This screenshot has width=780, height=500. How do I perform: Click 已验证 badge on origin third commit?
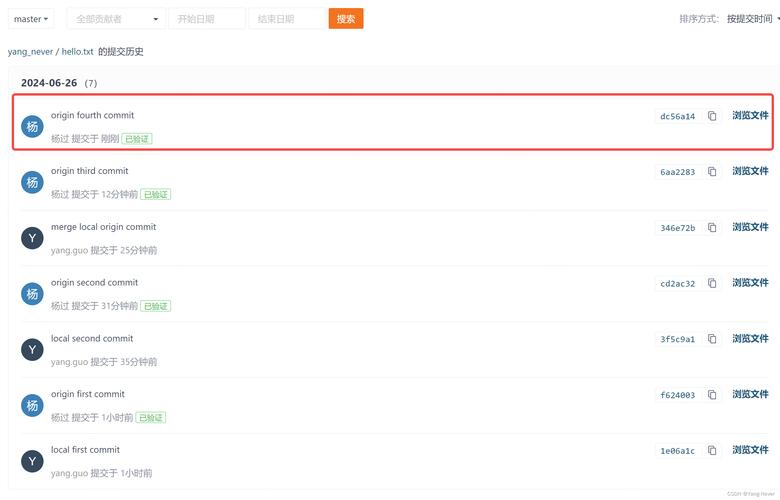pyautogui.click(x=155, y=194)
